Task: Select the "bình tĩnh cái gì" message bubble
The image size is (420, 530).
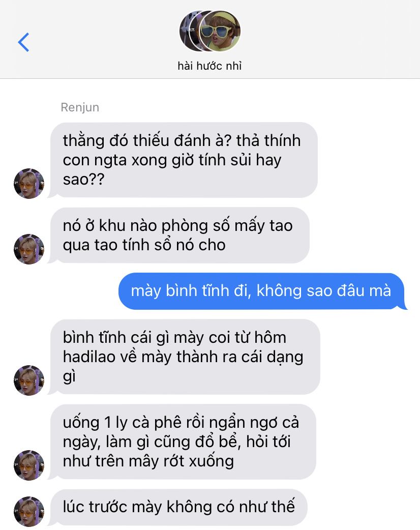Action: point(185,357)
